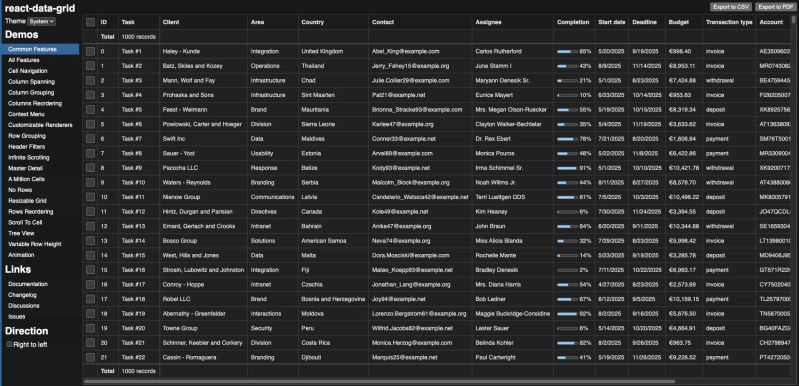799x386 pixels.
Task: Sort by the Start date column header
Action: coord(611,22)
